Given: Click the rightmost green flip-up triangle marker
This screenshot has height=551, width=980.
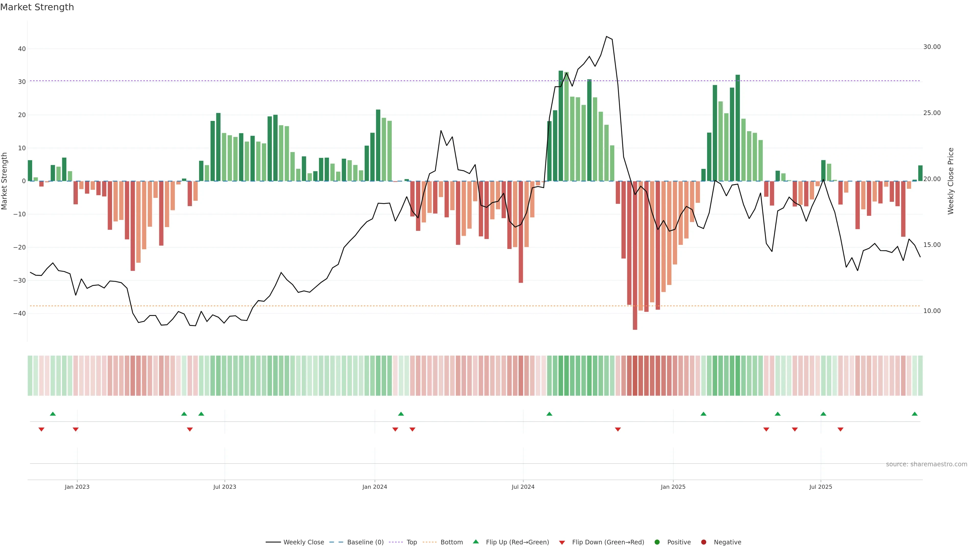Looking at the screenshot, I should point(915,414).
